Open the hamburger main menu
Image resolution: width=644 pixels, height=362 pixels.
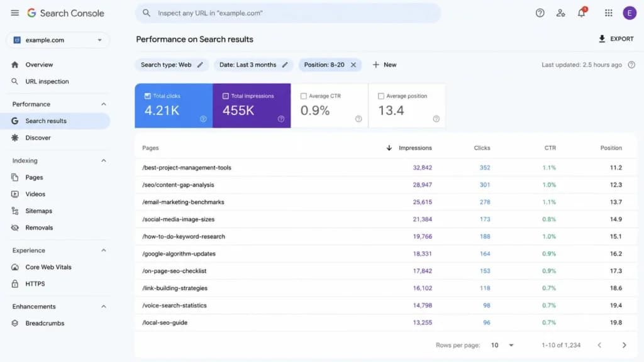tap(15, 13)
